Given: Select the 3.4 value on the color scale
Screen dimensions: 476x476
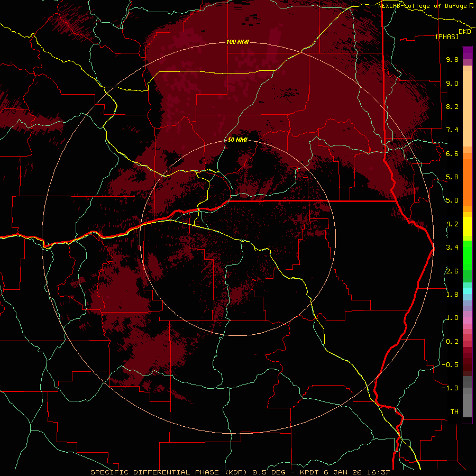Looking at the screenshot, I should (x=452, y=248).
